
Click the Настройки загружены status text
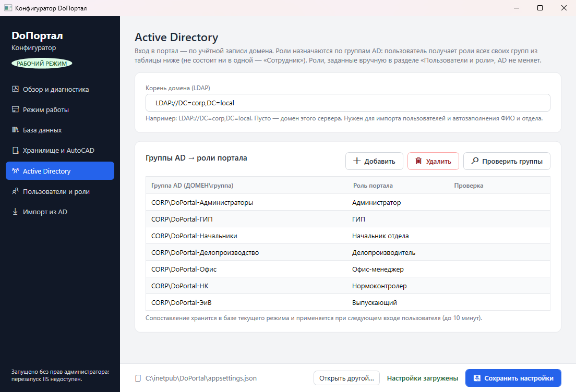click(423, 378)
